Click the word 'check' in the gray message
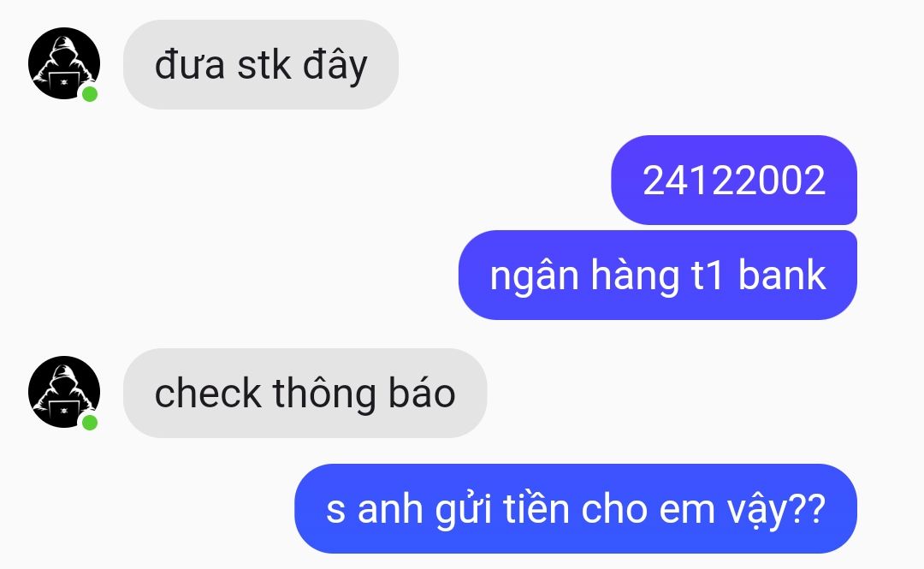Image resolution: width=924 pixels, height=569 pixels. (207, 393)
